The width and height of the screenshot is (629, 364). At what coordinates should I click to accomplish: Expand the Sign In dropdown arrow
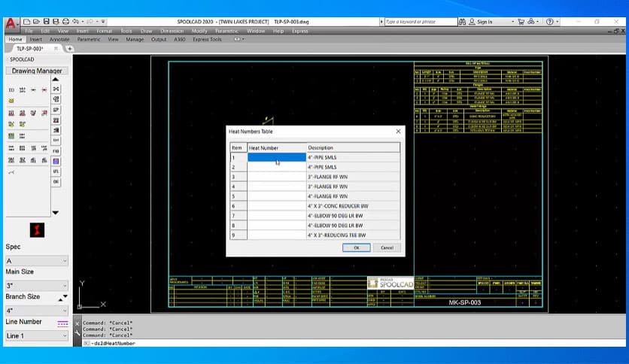point(512,22)
